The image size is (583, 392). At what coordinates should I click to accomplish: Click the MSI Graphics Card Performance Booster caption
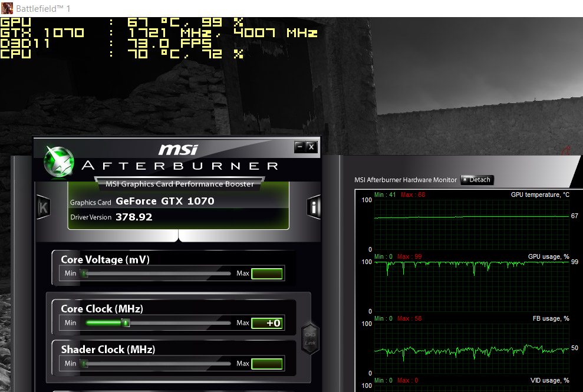(180, 184)
